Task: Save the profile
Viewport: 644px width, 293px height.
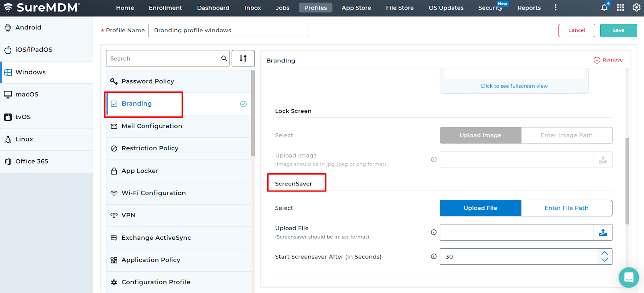Action: (x=618, y=30)
